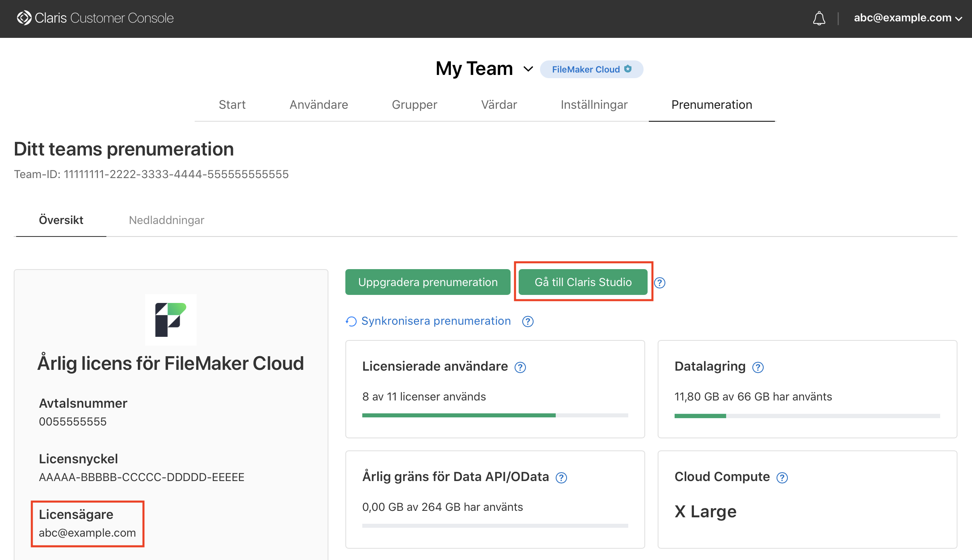This screenshot has width=972, height=560.
Task: Click the FileMaker Cloud product logo
Action: pyautogui.click(x=170, y=320)
